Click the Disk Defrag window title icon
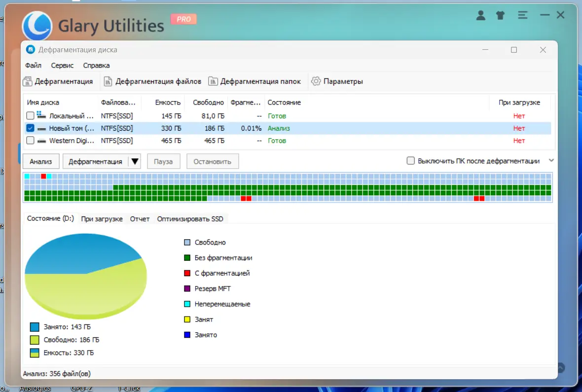Image resolution: width=582 pixels, height=392 pixels. tap(31, 49)
